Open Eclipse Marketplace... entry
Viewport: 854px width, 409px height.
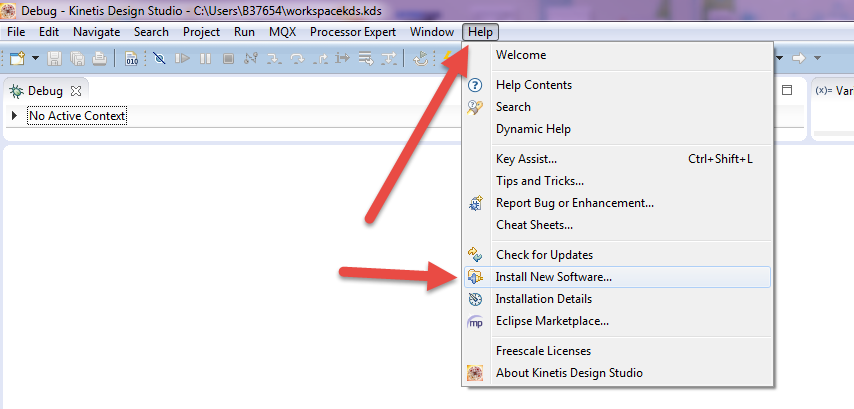[617, 321]
